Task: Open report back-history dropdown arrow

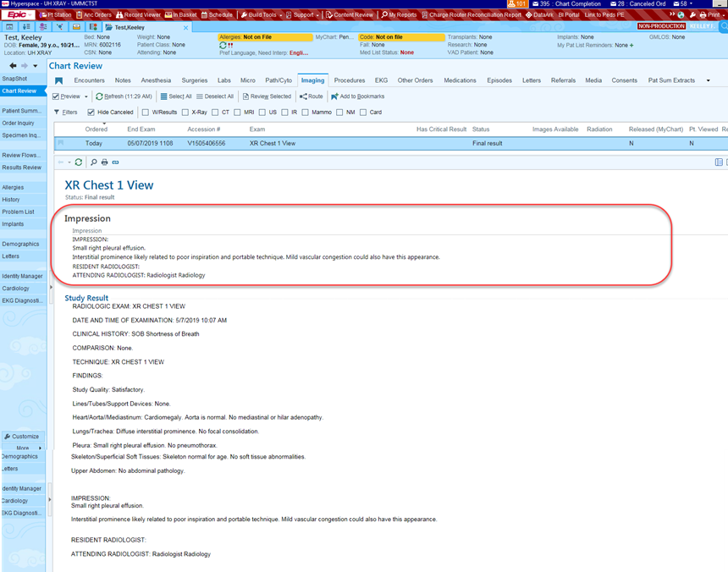Action: 69,162
